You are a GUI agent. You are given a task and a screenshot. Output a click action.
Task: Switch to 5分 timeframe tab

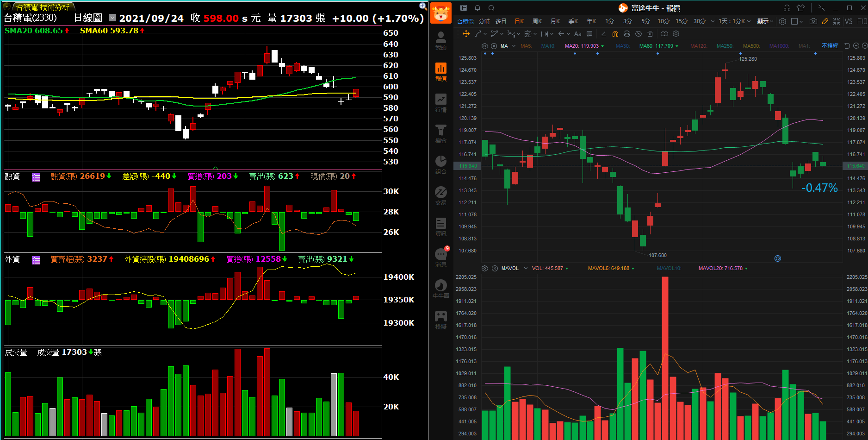click(645, 21)
